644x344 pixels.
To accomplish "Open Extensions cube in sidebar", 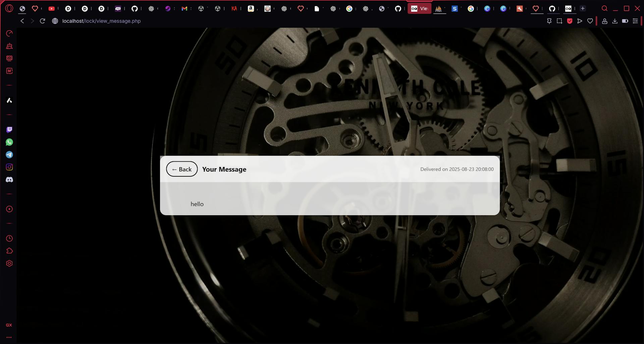I will coord(9,251).
